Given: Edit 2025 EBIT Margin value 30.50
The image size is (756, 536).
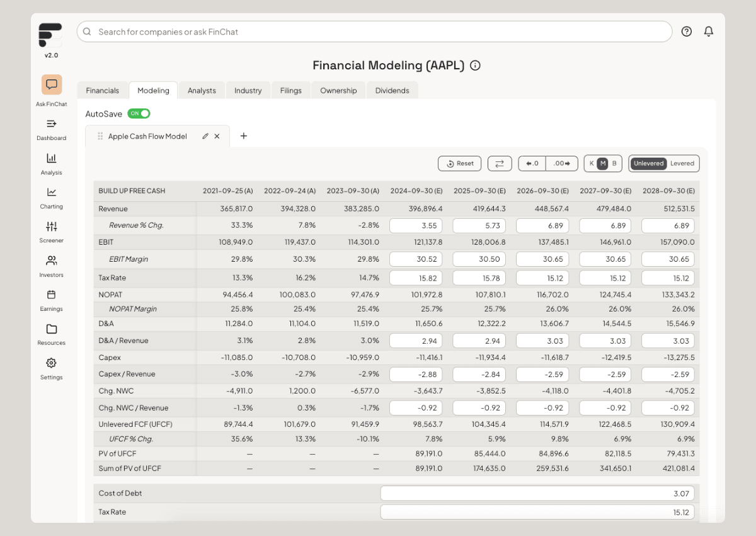Looking at the screenshot, I should [x=479, y=259].
